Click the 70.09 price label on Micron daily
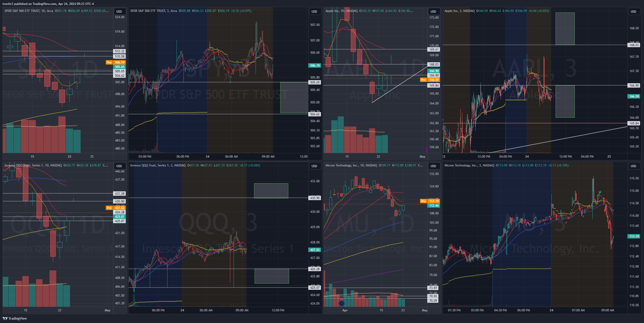This screenshot has width=644, height=323. (x=433, y=301)
